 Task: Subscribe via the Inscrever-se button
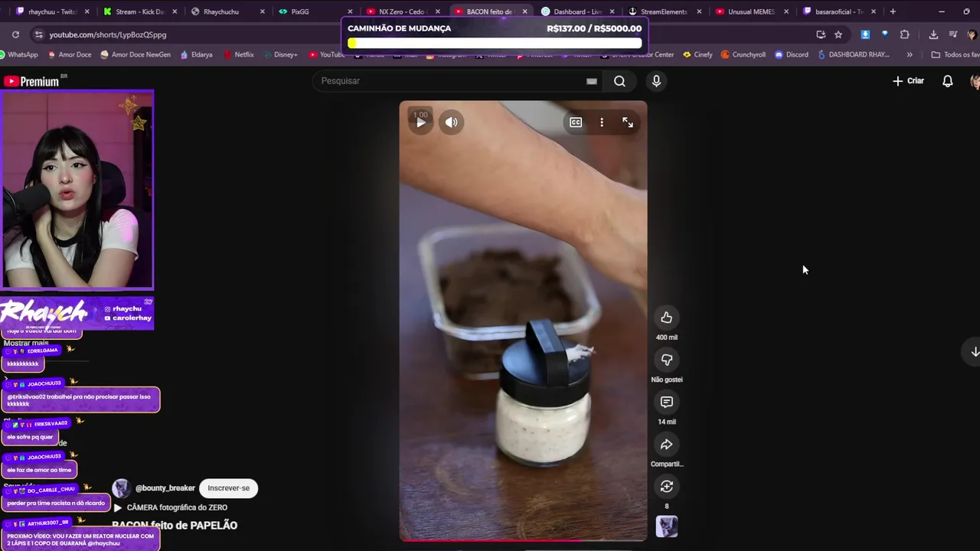tap(228, 488)
